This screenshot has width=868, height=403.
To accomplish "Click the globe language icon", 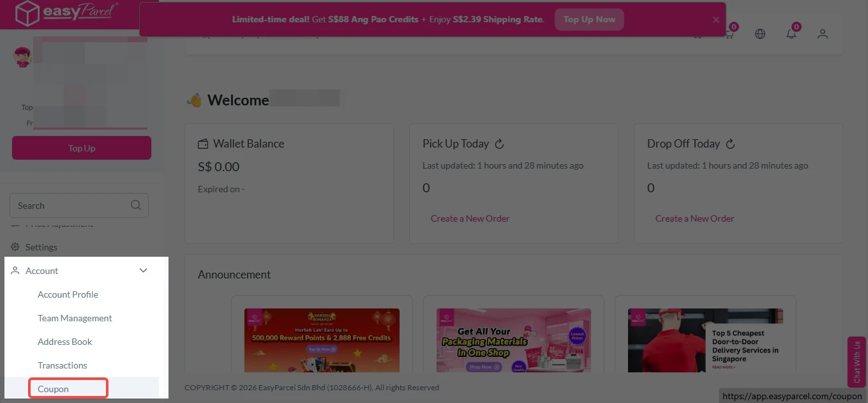I will 760,34.
